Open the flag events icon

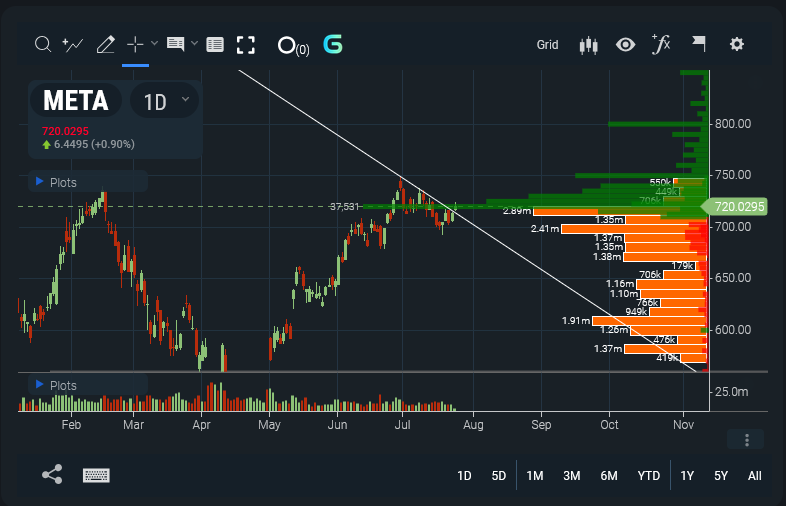(x=699, y=44)
